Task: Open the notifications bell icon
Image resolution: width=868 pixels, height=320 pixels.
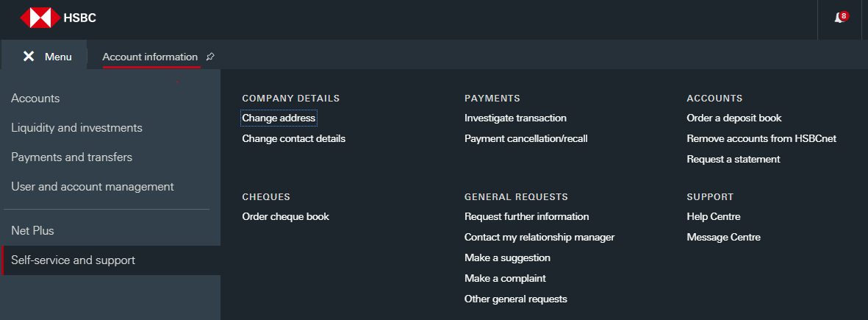Action: click(840, 18)
